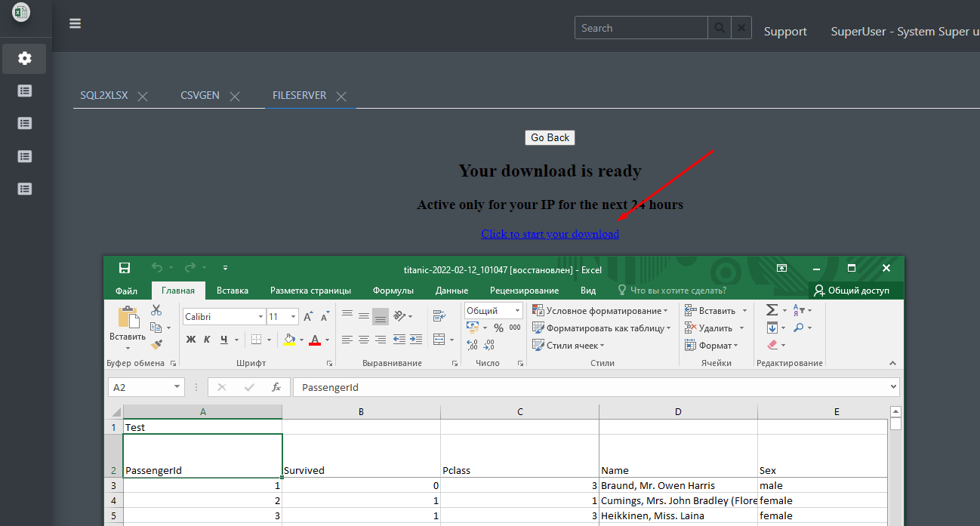The height and width of the screenshot is (526, 980).
Task: Click the AutoSum sigma icon
Action: tap(771, 310)
